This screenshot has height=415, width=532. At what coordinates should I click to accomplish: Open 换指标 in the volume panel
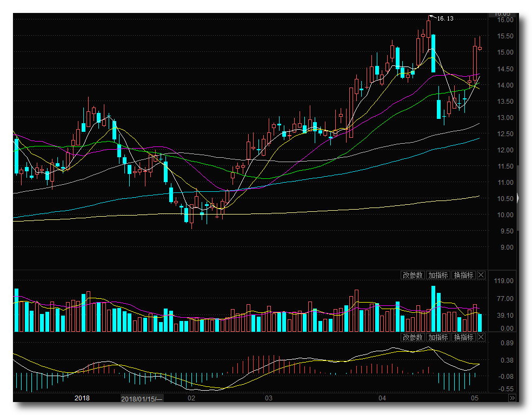tap(463, 275)
